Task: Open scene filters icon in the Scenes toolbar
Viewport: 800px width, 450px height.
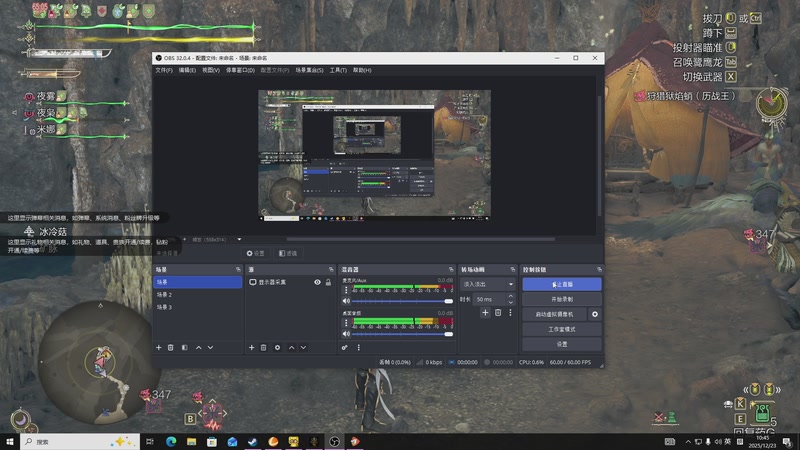Action: point(185,347)
